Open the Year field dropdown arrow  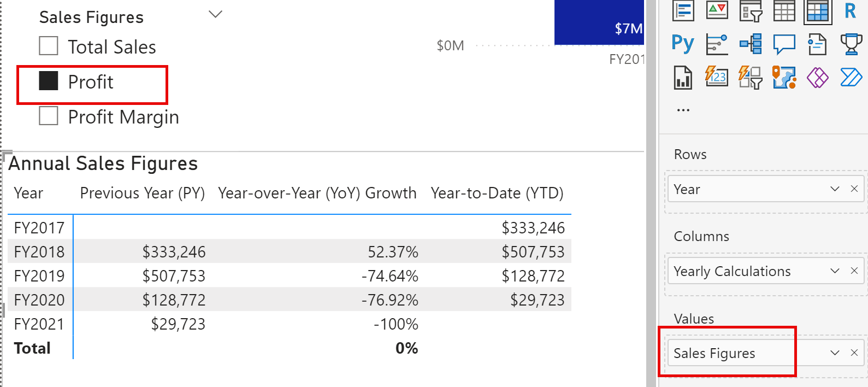835,189
